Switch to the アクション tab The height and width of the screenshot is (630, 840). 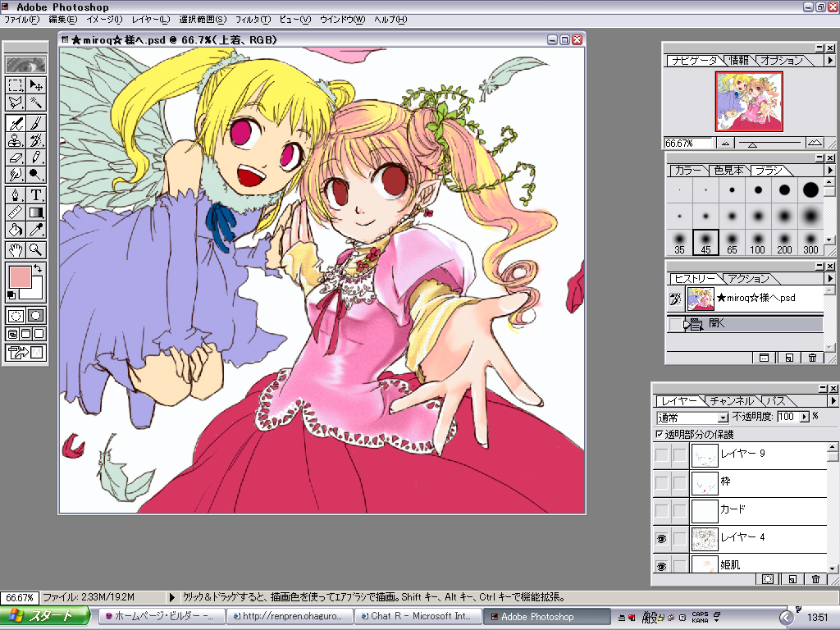click(x=749, y=279)
